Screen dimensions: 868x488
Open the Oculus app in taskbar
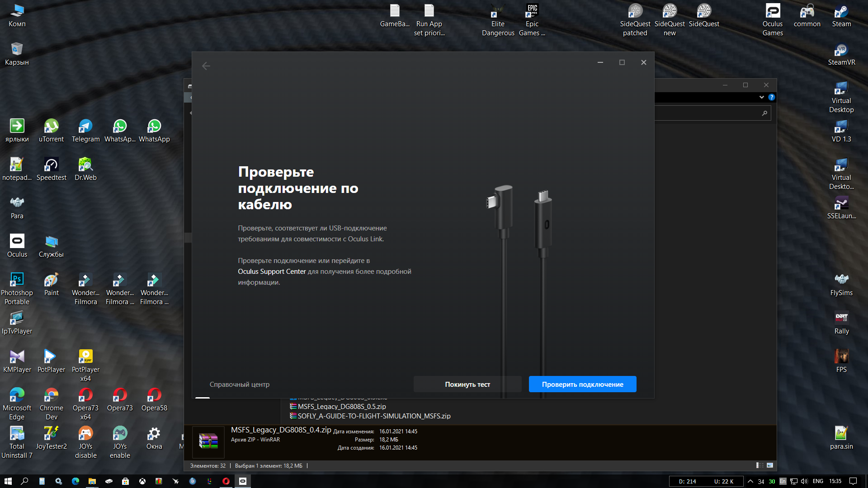tap(243, 481)
